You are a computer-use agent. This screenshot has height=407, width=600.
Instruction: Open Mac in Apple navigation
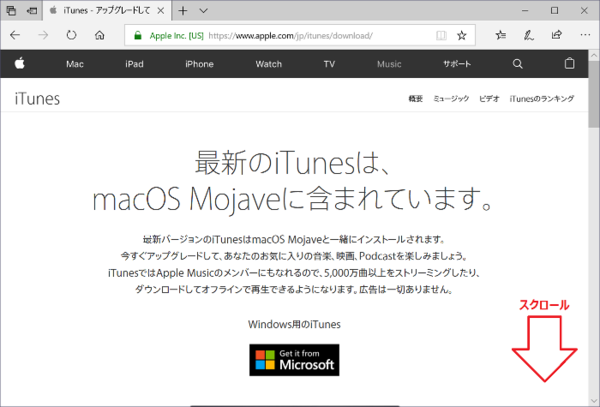coord(75,64)
